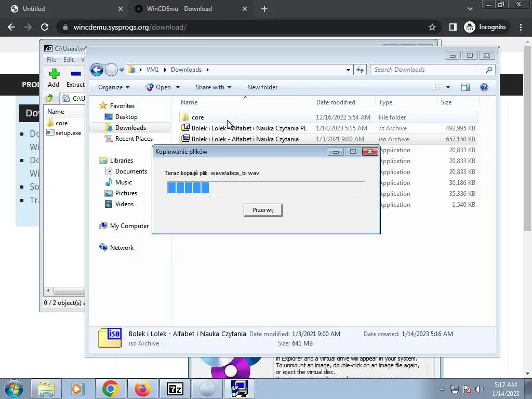Open Edit menu in 7-Zip window
This screenshot has width=532, height=399.
coord(69,59)
